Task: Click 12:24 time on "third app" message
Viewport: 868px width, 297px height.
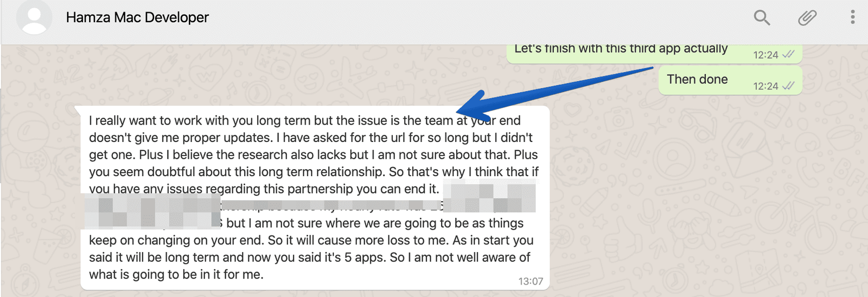Action: click(765, 55)
